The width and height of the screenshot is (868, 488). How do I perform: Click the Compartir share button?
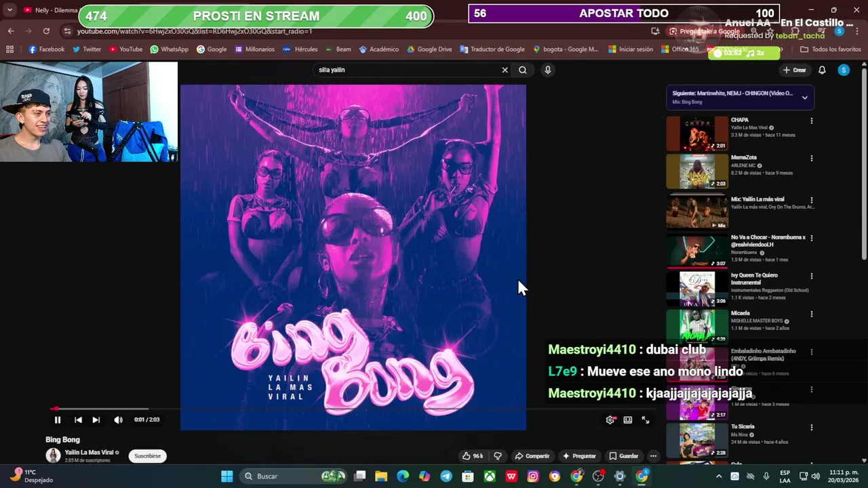(532, 456)
